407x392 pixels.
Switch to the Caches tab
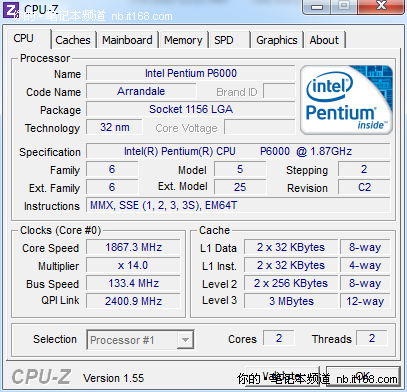73,40
